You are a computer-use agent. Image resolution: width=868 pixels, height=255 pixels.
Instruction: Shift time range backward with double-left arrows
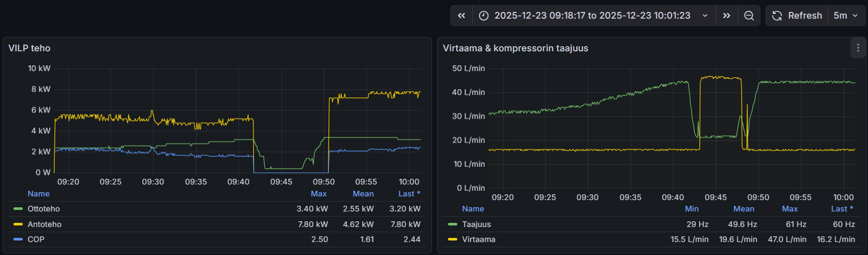(x=461, y=16)
